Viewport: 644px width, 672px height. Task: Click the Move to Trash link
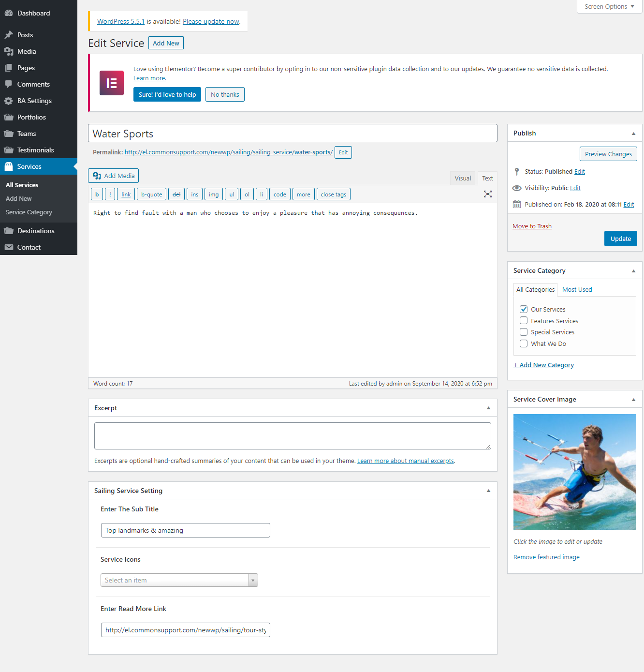click(x=532, y=226)
